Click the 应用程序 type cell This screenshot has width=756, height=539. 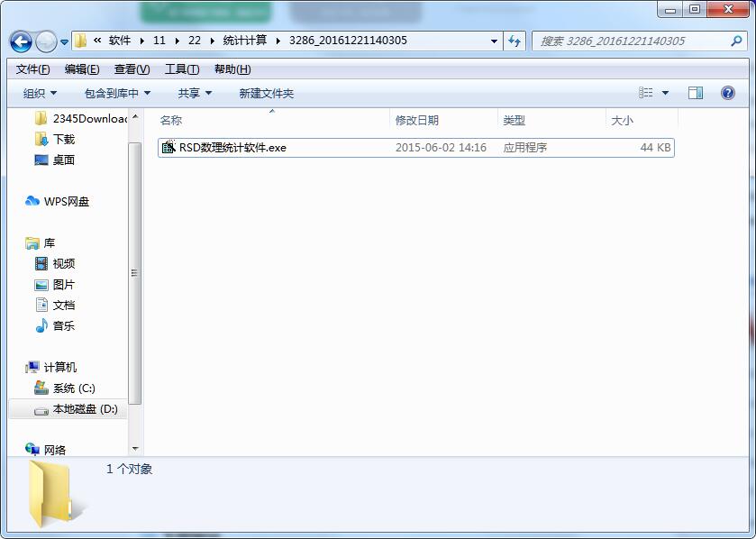[525, 148]
